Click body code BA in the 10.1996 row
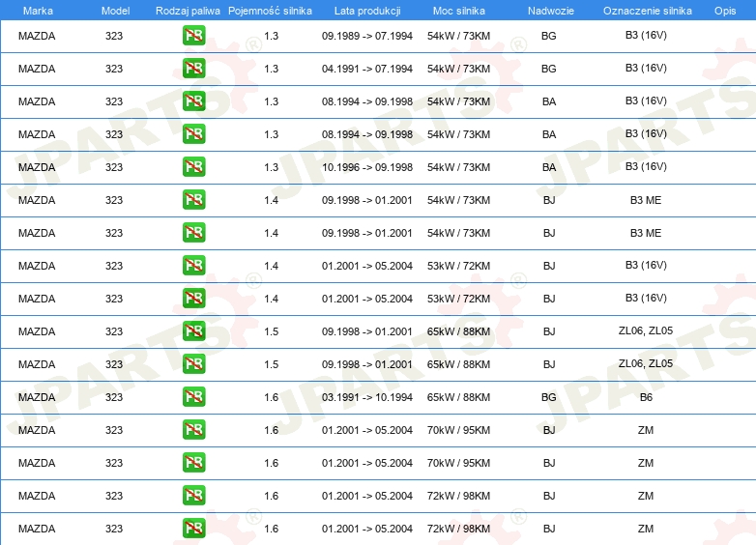 click(549, 167)
